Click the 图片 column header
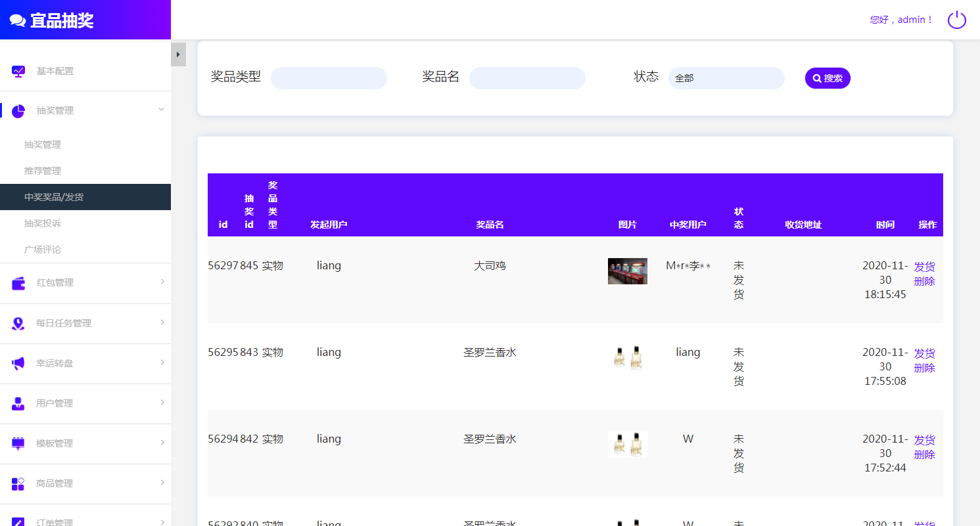 [628, 225]
